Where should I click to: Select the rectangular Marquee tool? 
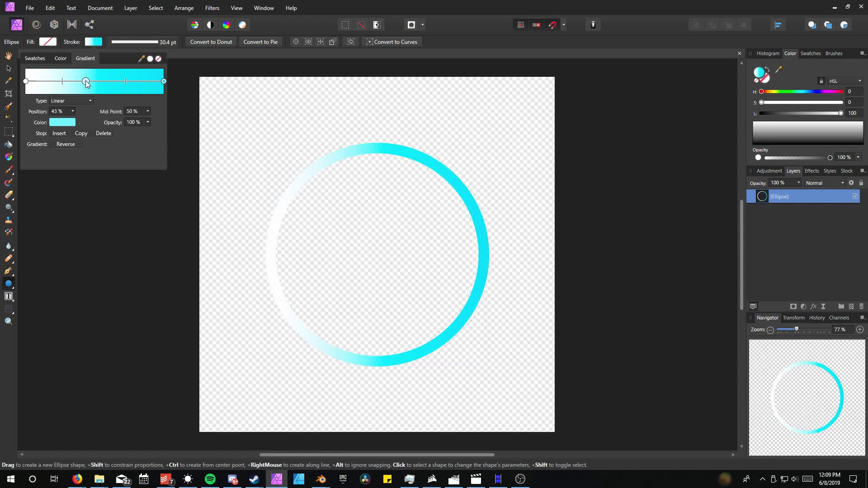point(8,131)
